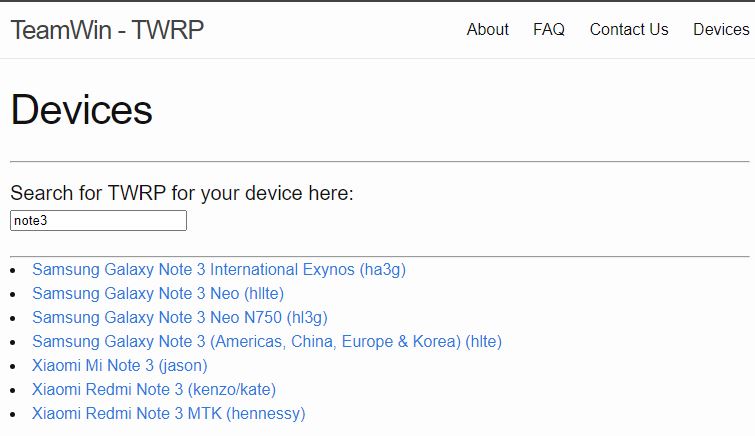Open Samsung Galaxy Note 3 Neo N750 (hl3g)
This screenshot has width=755, height=436.
coord(180,317)
